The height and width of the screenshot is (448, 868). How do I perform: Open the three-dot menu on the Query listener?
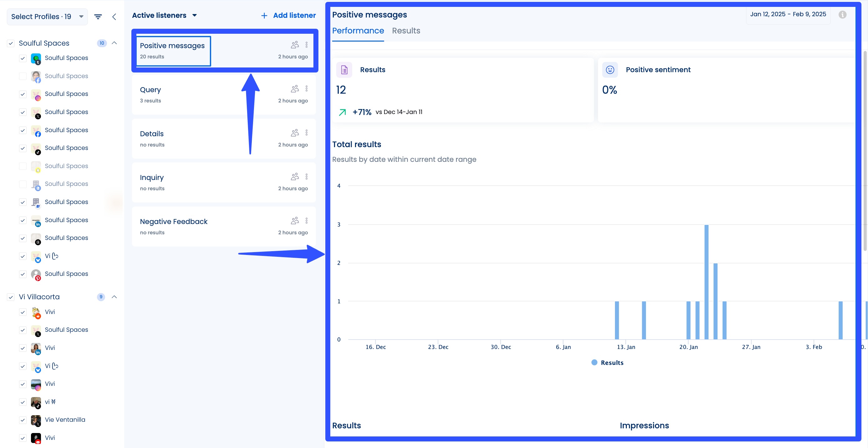306,89
